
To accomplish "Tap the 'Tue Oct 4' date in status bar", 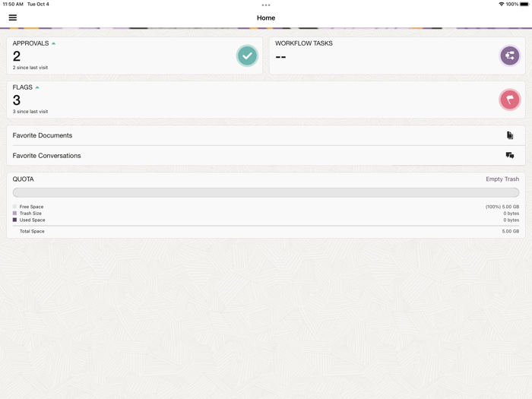I will click(38, 4).
